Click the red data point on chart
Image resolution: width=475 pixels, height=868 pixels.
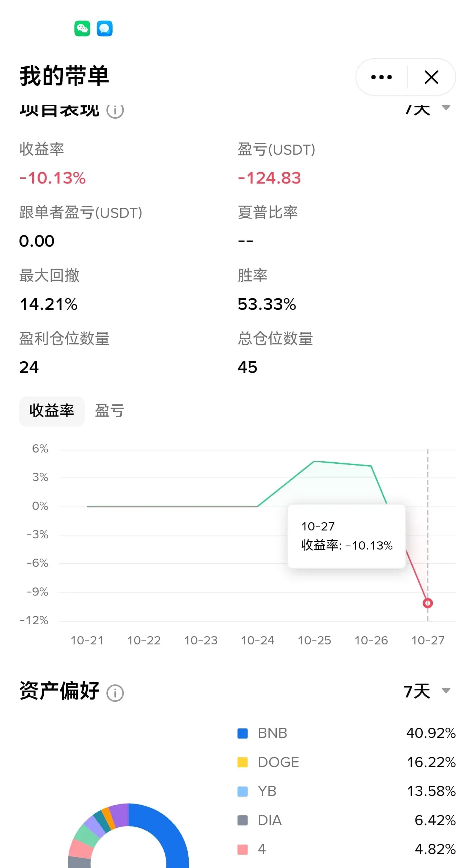coord(428,603)
